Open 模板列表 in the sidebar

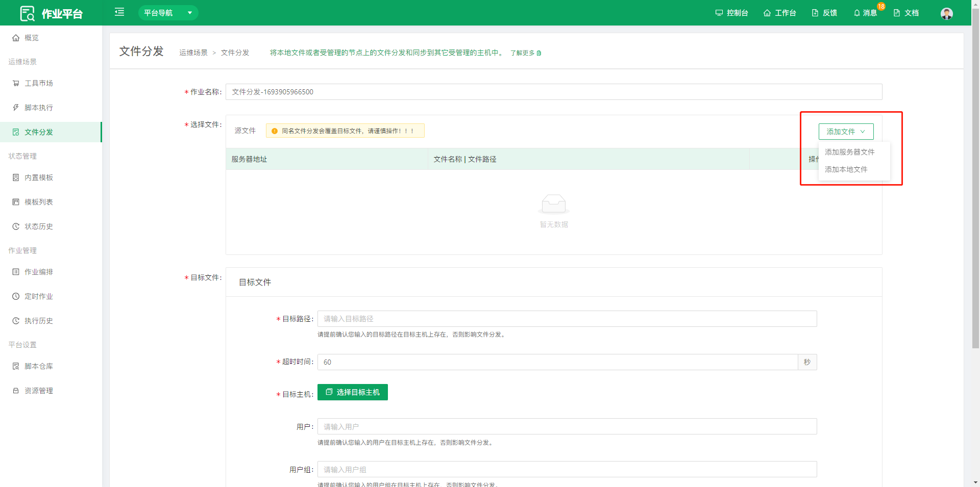[x=51, y=202]
